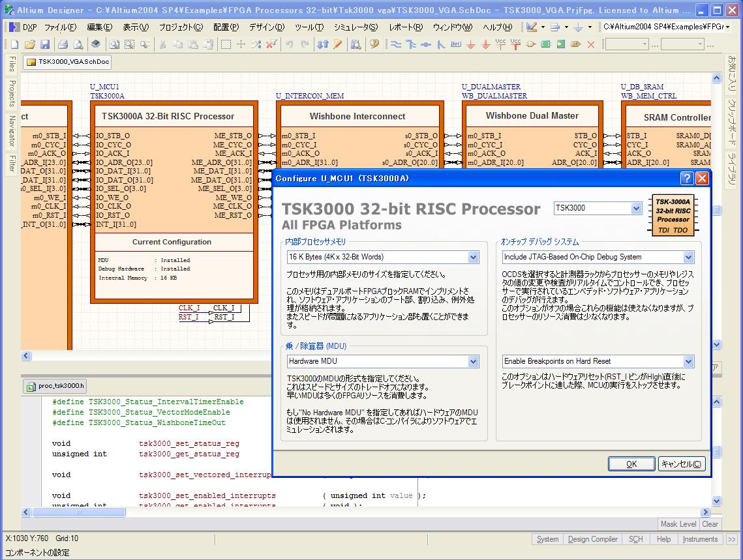Click the new document icon in toolbar

[x=15, y=44]
